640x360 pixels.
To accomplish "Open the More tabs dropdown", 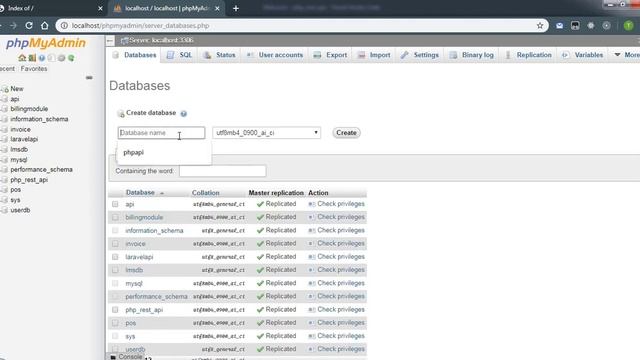I will point(627,55).
